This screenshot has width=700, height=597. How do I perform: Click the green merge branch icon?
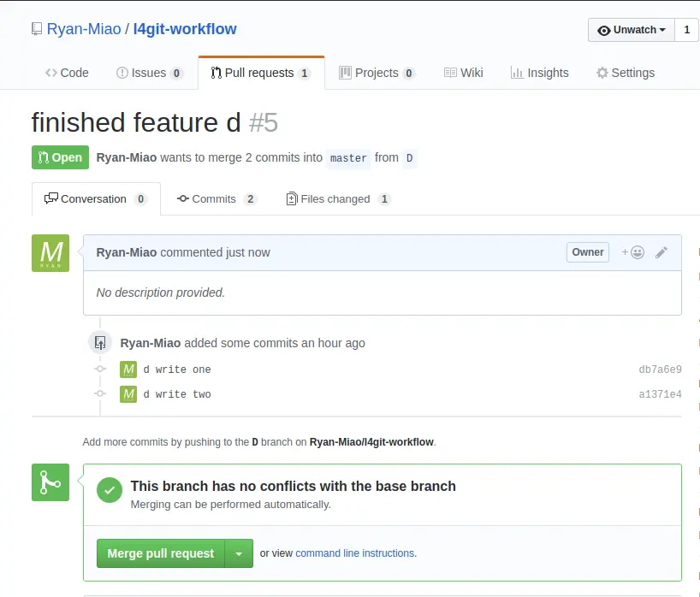50,482
